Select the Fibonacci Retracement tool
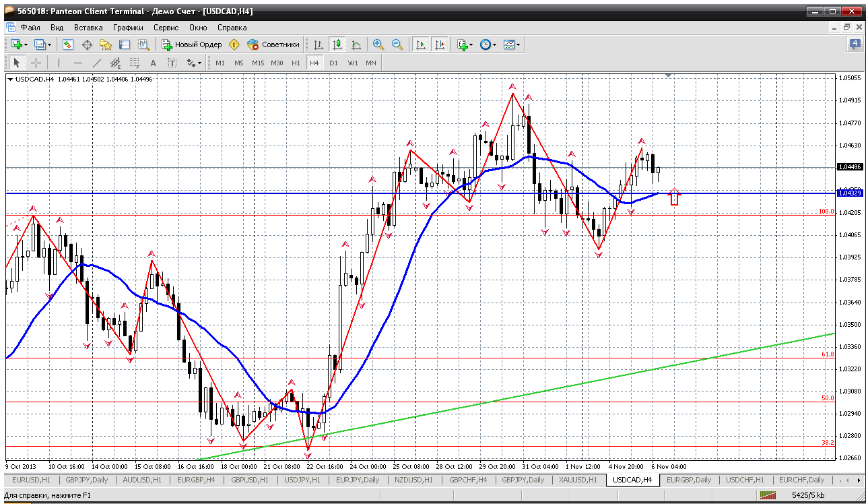 [135, 63]
